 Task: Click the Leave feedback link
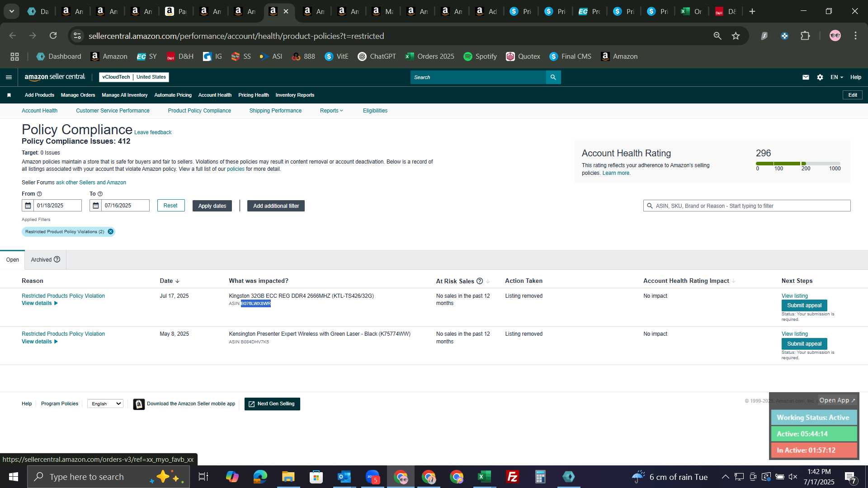coord(153,132)
